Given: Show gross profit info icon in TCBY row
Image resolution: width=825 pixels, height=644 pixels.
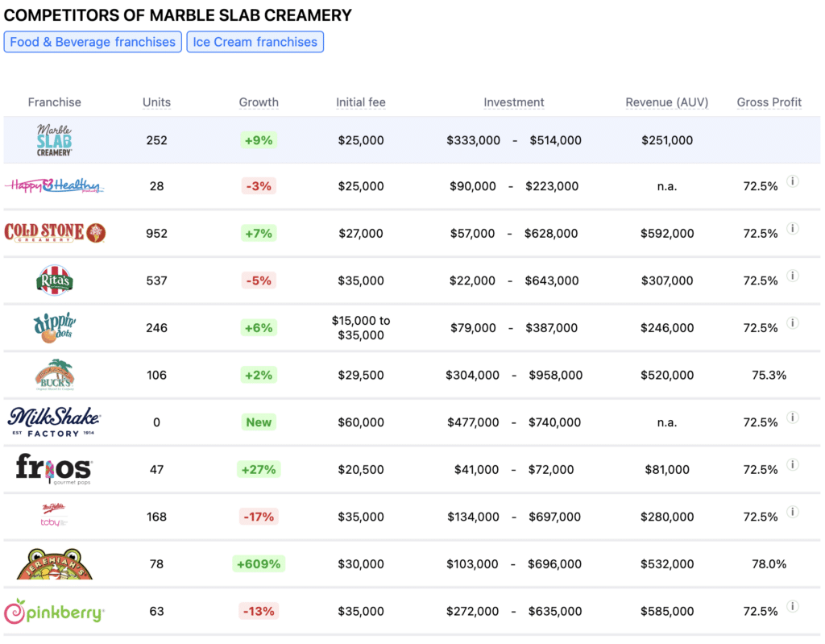Looking at the screenshot, I should point(793,512).
